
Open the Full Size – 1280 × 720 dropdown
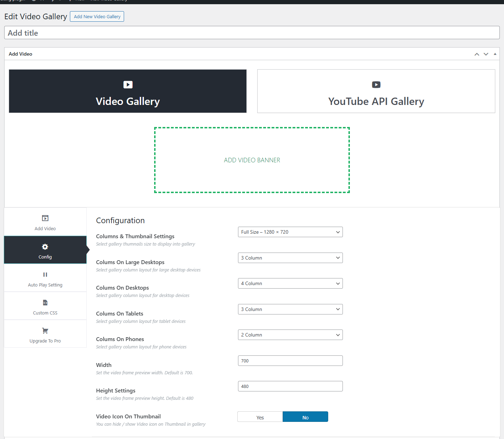(290, 232)
